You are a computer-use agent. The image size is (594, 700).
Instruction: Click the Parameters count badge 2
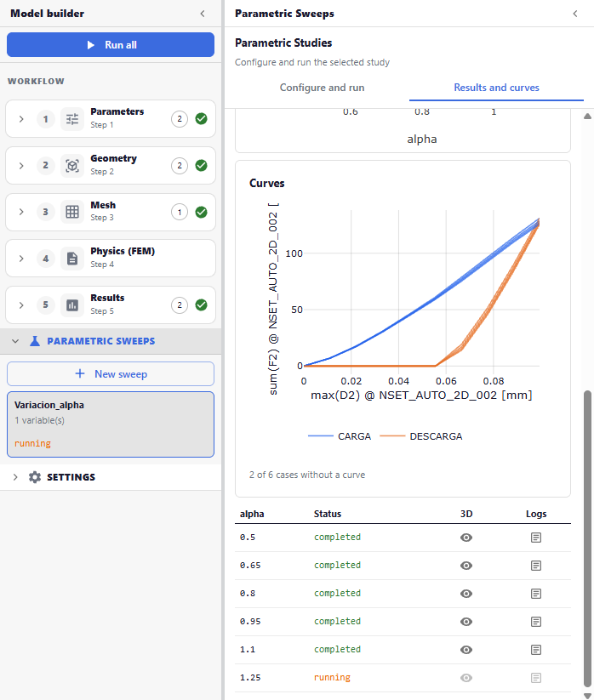coord(180,119)
